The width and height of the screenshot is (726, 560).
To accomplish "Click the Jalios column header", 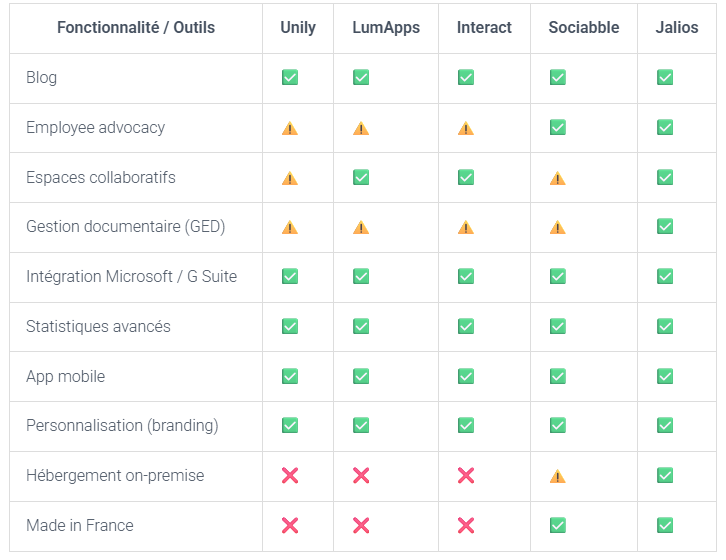I will 676,27.
